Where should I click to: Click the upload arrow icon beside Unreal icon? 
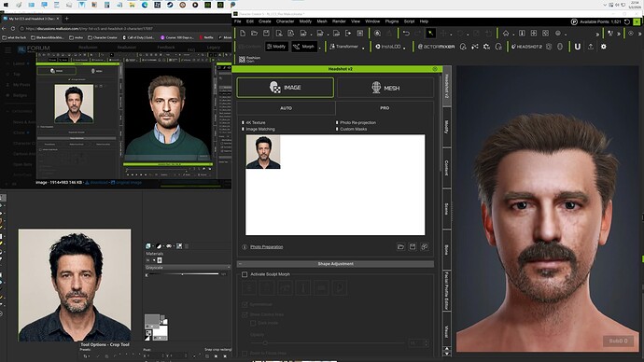[x=591, y=47]
